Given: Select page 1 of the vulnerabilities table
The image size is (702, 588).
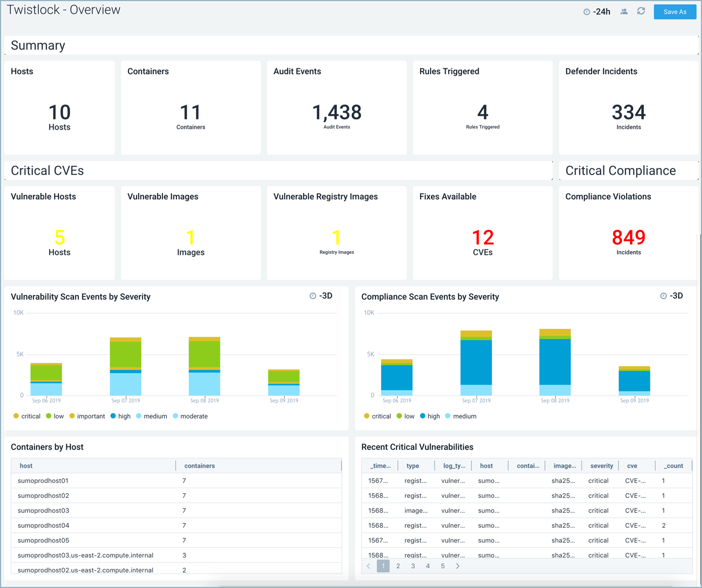Looking at the screenshot, I should 383,566.
